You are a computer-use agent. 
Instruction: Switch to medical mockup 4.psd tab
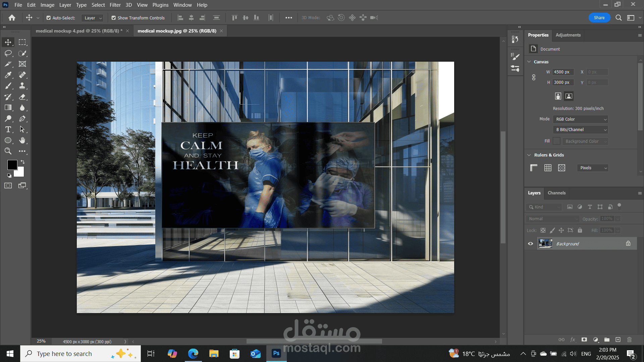(79, 31)
